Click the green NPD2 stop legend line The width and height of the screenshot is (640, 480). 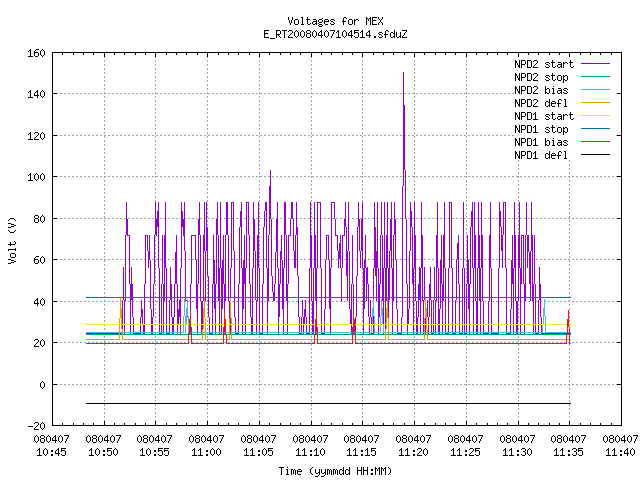(595, 77)
